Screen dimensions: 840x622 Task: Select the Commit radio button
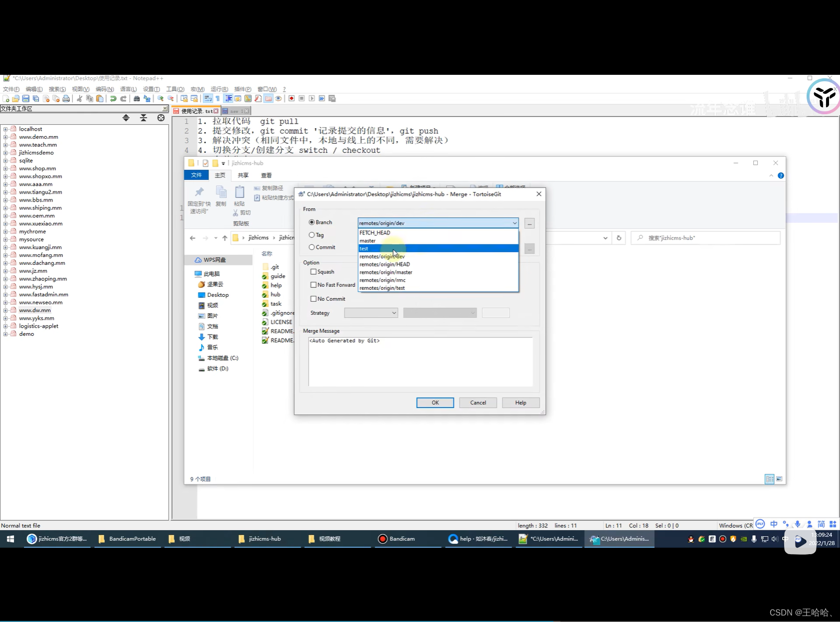312,247
